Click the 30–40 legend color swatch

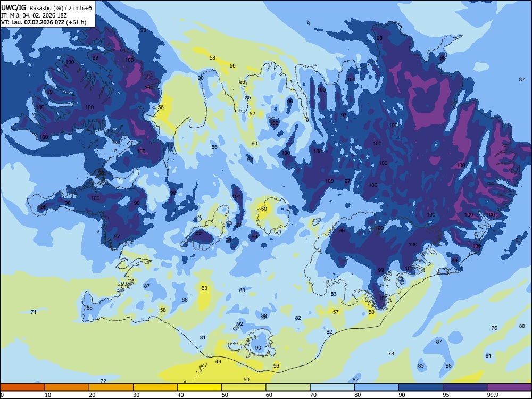pyautogui.click(x=155, y=387)
